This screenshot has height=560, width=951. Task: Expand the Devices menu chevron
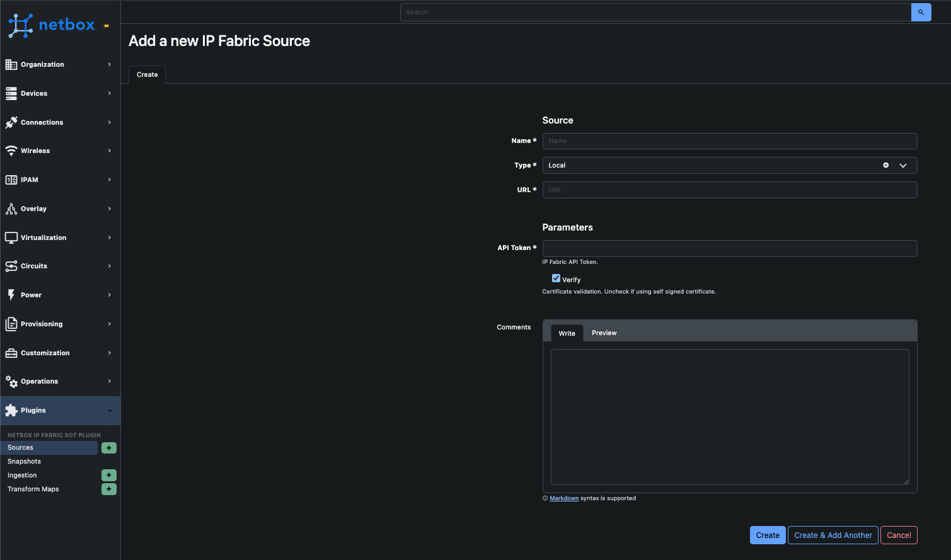click(x=110, y=93)
